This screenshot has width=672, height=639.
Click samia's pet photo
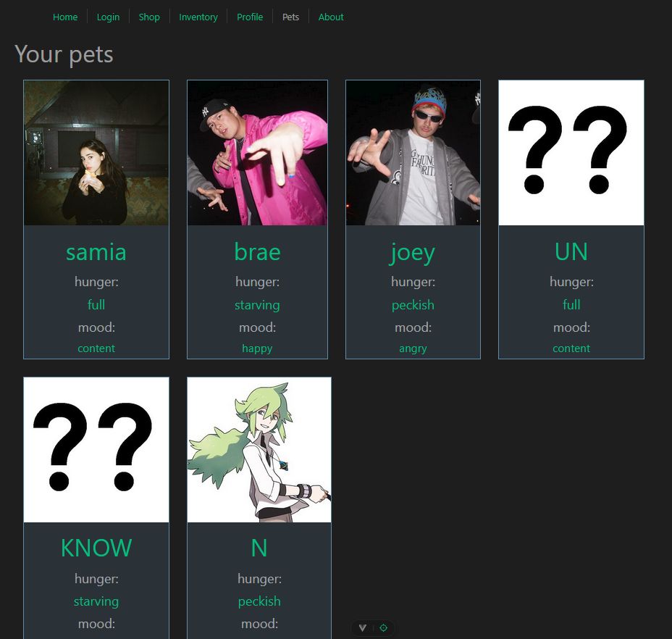(x=96, y=153)
